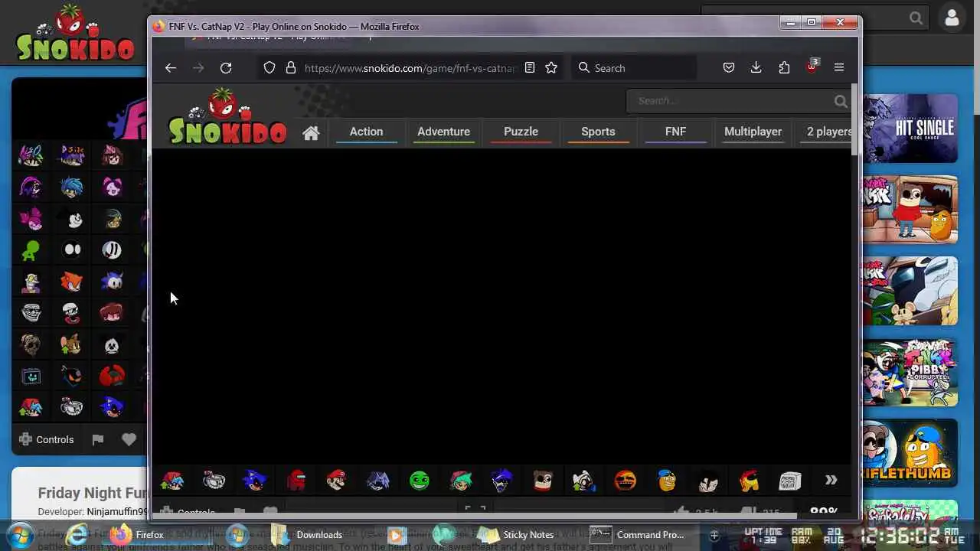Open the red and yellow Among Us icon

tap(749, 481)
